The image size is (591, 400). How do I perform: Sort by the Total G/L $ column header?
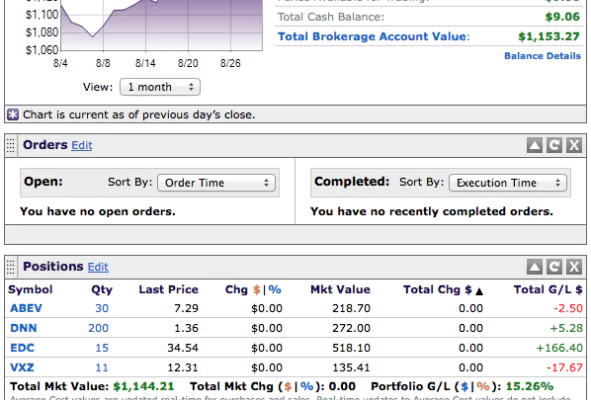click(x=548, y=290)
